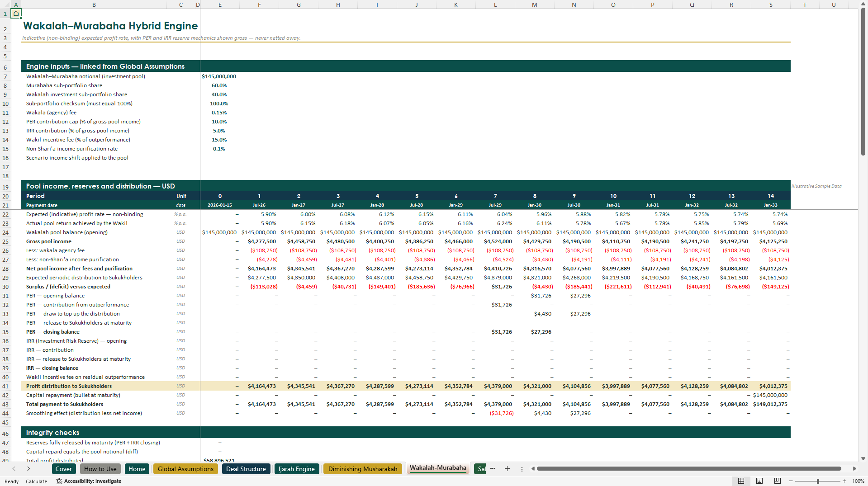Select column B header
This screenshot has height=486, width=868.
click(x=94, y=5)
